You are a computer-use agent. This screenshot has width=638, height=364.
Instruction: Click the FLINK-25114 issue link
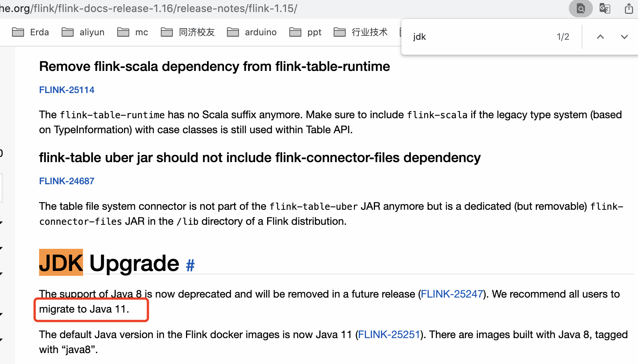pos(67,90)
